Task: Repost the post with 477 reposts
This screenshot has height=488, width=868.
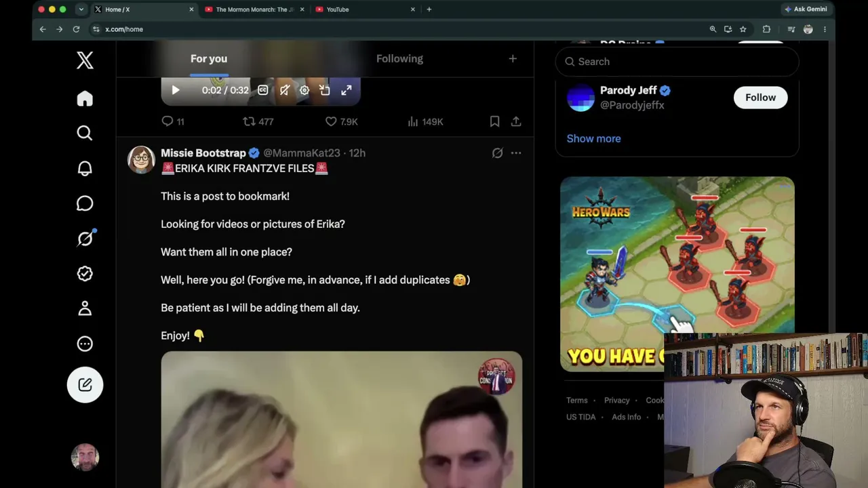Action: pyautogui.click(x=258, y=122)
